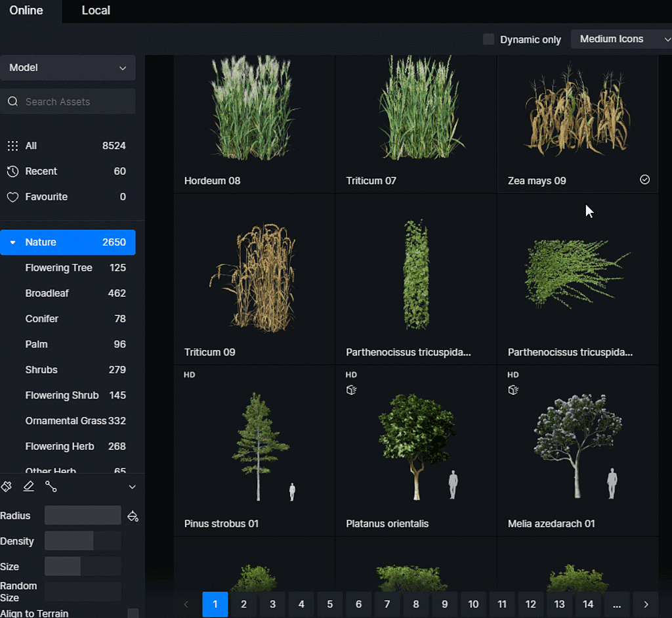Adjust the Density slider

pyautogui.click(x=83, y=541)
